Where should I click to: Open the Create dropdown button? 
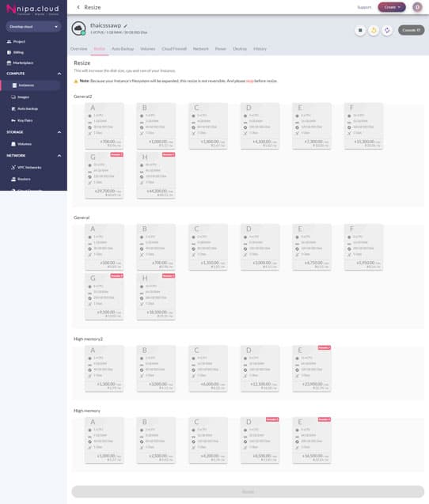tap(392, 7)
